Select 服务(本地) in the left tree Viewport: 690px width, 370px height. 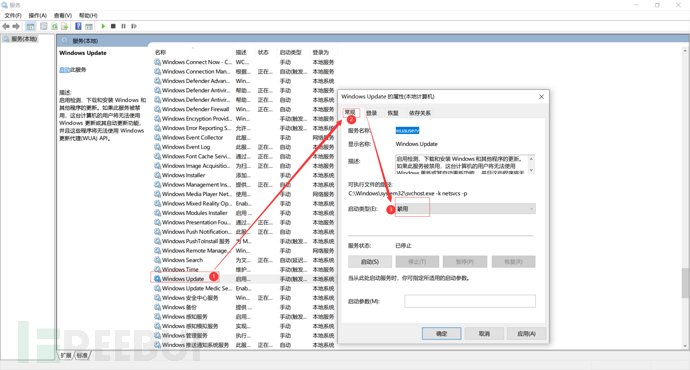pos(21,39)
